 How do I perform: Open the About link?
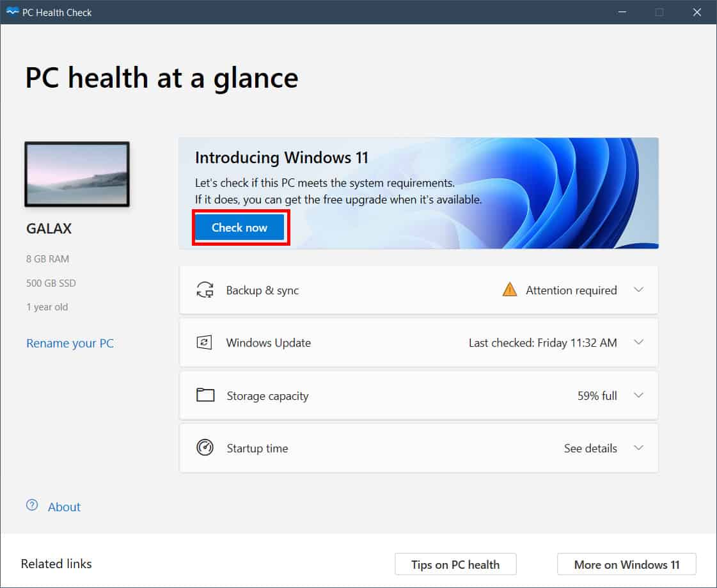click(65, 507)
